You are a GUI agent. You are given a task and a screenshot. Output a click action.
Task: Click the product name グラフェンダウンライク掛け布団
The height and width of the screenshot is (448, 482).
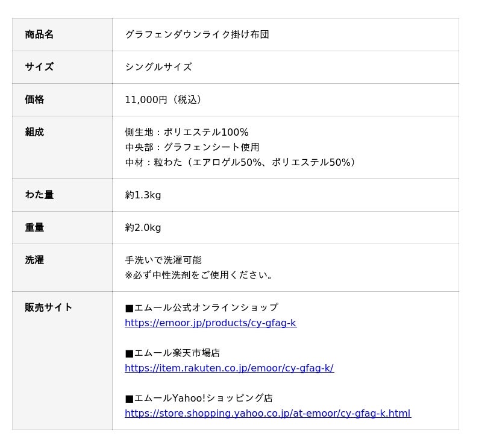[x=197, y=34]
